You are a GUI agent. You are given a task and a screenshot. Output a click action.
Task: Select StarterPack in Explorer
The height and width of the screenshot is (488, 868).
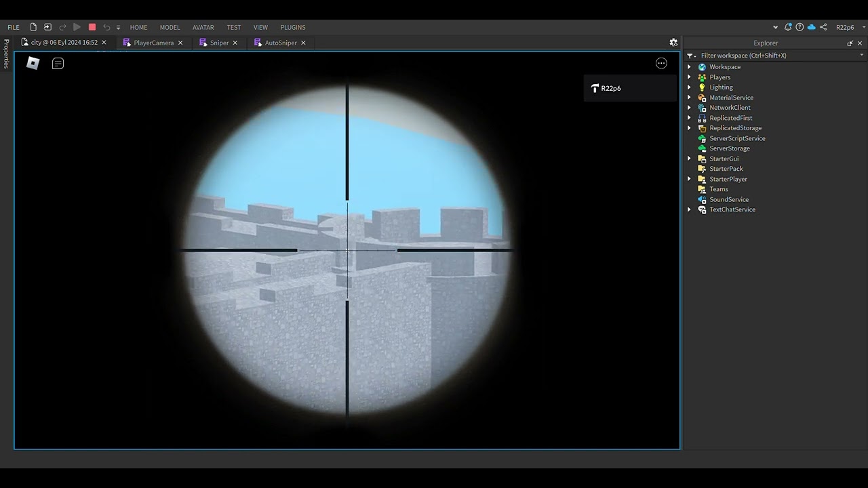(726, 169)
